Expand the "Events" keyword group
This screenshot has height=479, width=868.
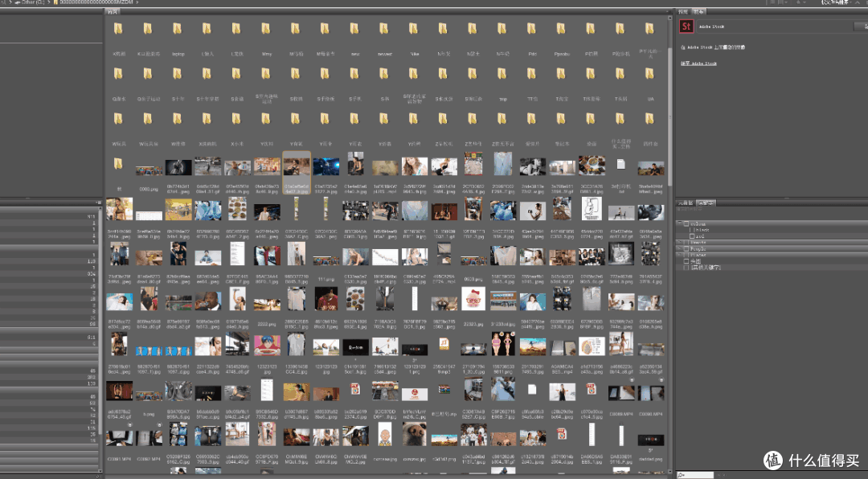tap(680, 243)
